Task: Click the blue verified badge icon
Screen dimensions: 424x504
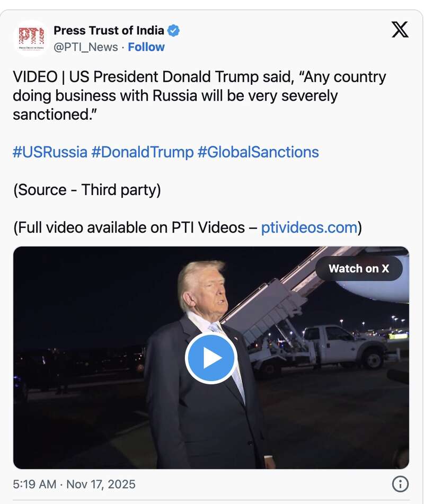Action: point(173,31)
